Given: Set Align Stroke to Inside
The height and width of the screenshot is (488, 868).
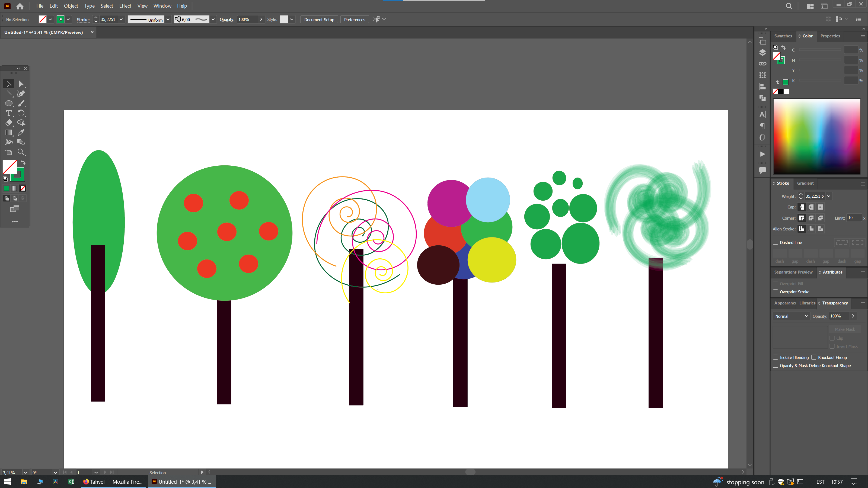Looking at the screenshot, I should [811, 229].
